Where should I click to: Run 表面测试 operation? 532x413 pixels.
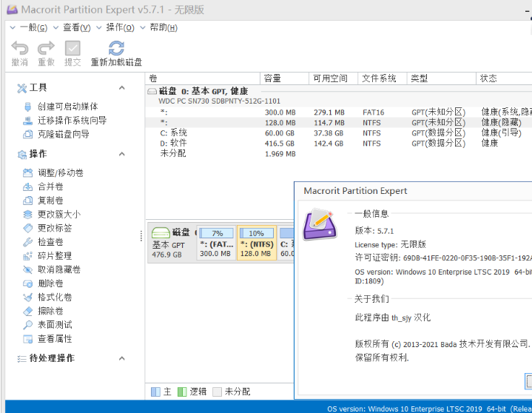[x=54, y=325]
